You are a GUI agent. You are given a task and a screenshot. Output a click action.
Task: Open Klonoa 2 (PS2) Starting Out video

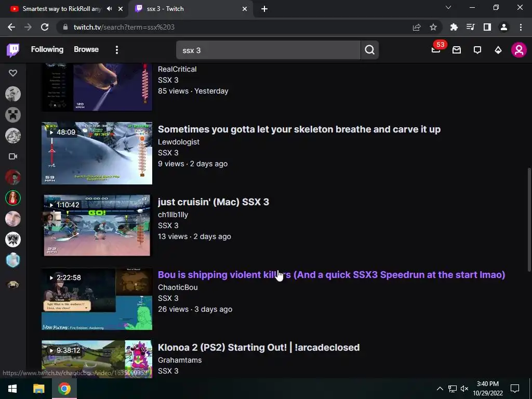[x=259, y=348]
